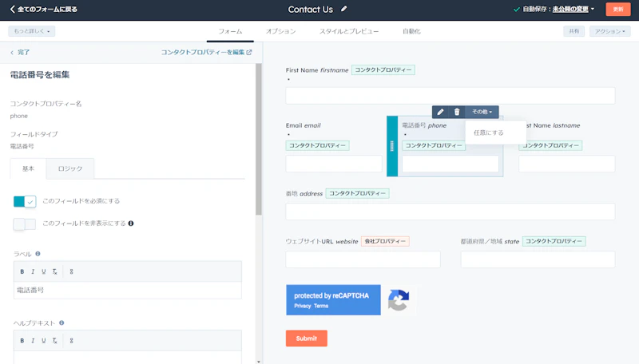639x364 pixels.
Task: Apply bold in label editor
Action: pos(22,271)
